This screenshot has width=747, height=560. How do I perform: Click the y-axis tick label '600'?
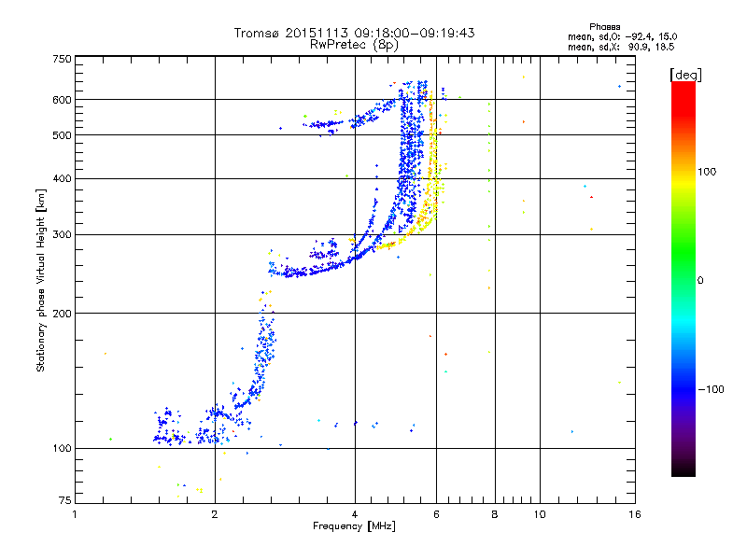tap(62, 100)
